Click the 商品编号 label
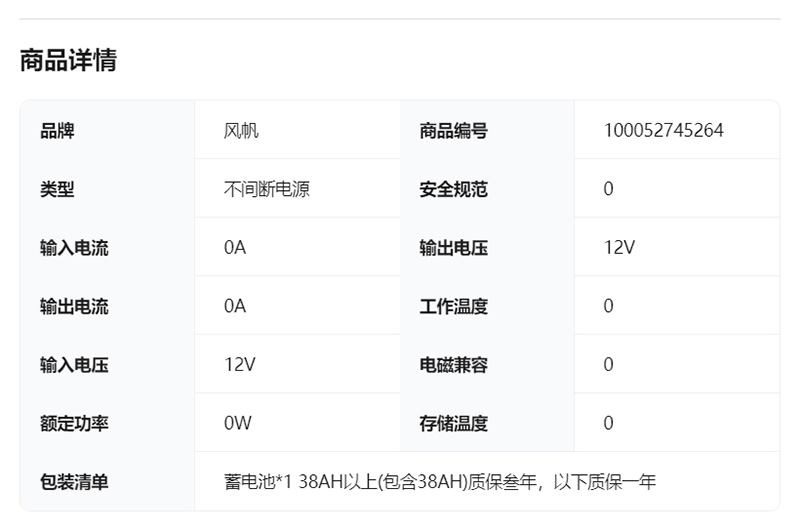The height and width of the screenshot is (531, 800). pyautogui.click(x=453, y=130)
